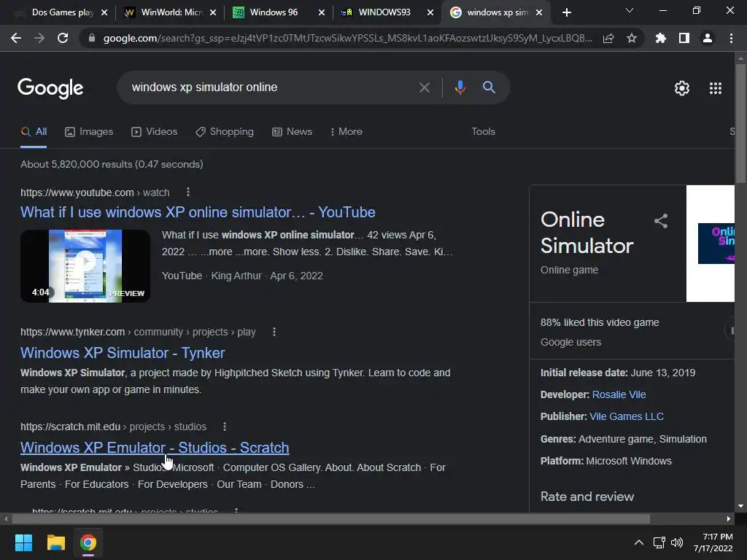Open Windows Start menu
The image size is (747, 560).
coord(23,542)
